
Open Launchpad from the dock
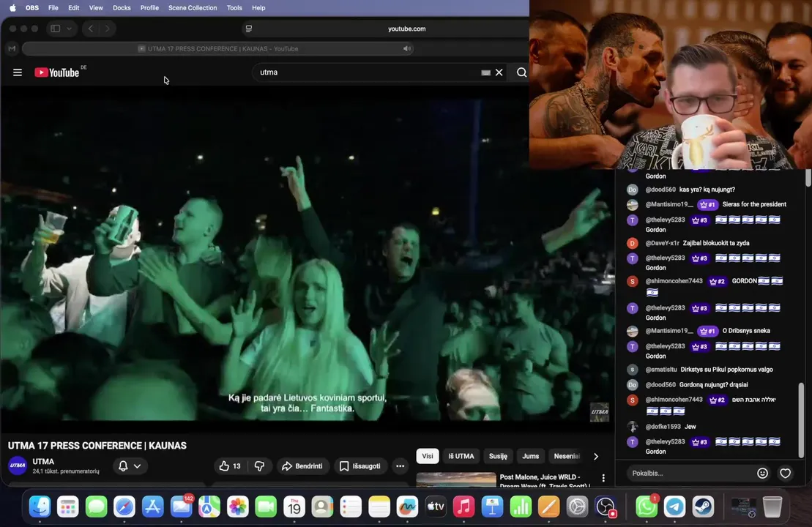(68, 507)
